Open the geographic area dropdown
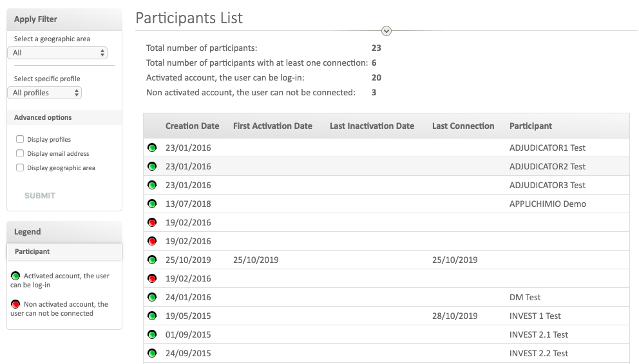 point(57,53)
